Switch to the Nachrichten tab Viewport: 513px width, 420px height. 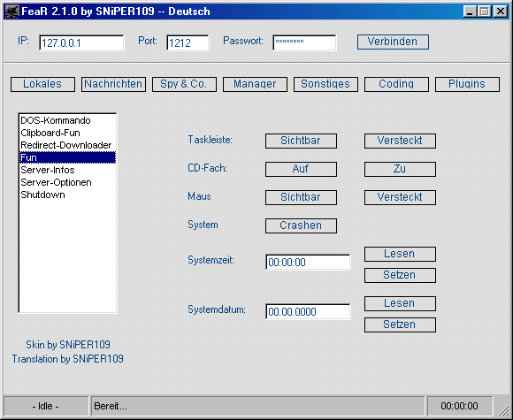coord(113,84)
